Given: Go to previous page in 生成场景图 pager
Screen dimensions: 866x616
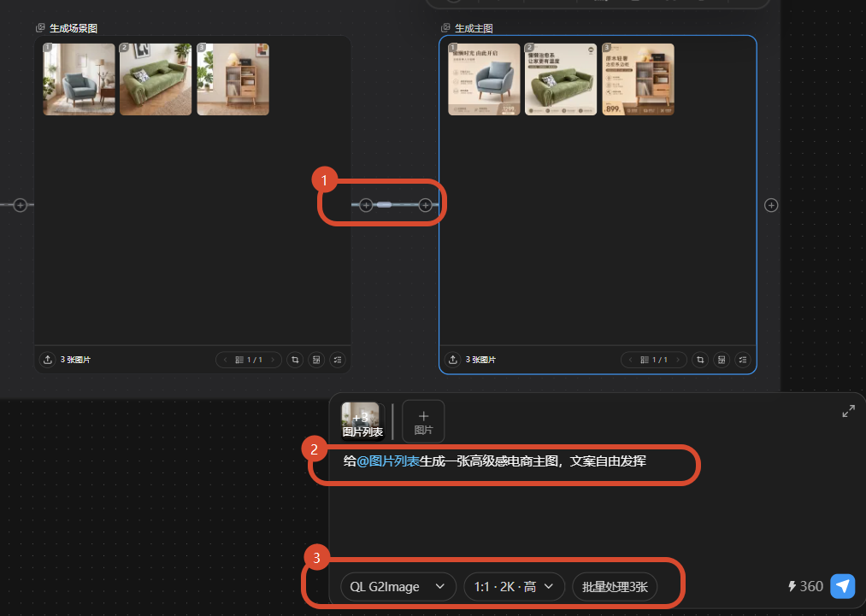Looking at the screenshot, I should (226, 360).
